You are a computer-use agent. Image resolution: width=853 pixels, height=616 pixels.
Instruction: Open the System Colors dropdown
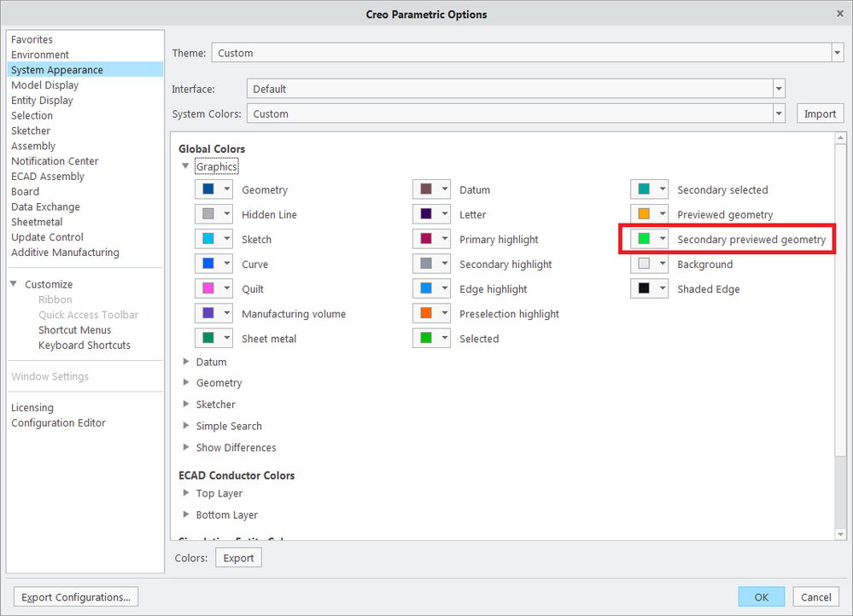tap(778, 114)
